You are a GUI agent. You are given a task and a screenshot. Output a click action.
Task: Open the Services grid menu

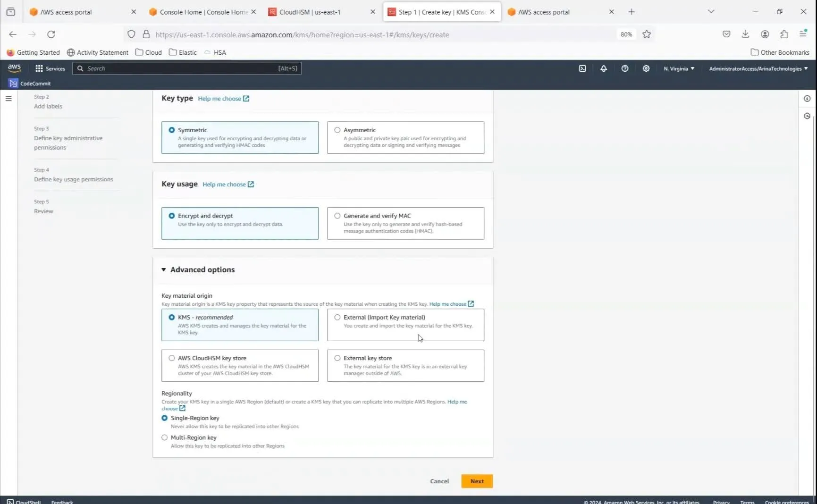pyautogui.click(x=50, y=68)
